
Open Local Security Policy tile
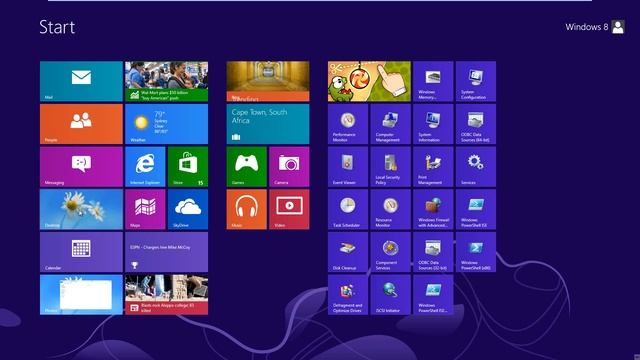[391, 167]
